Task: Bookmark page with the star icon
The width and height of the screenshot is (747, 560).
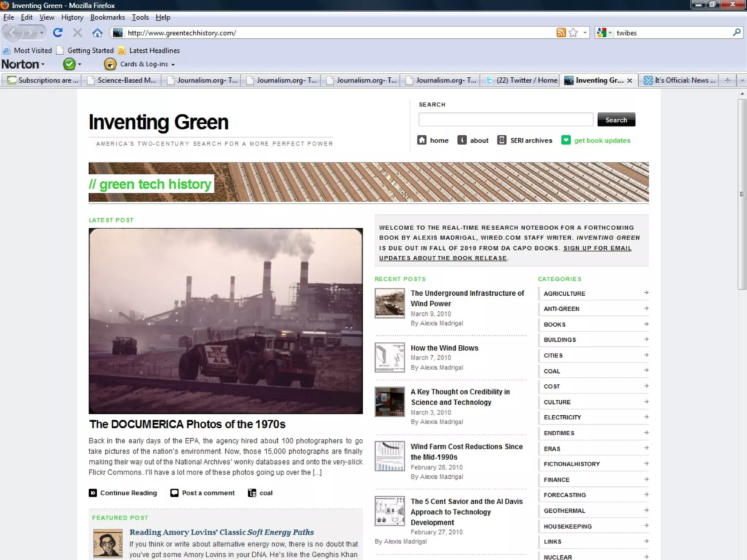Action: tap(573, 33)
